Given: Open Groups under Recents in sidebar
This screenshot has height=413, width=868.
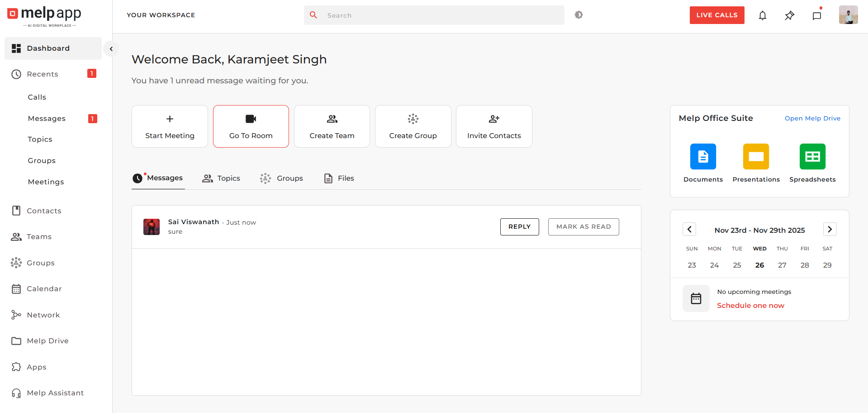Looking at the screenshot, I should coord(42,161).
